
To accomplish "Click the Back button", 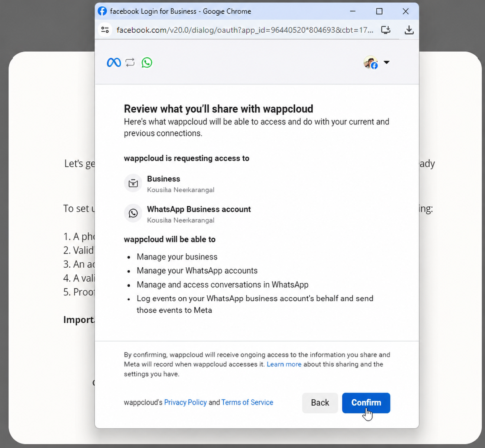I will click(x=320, y=403).
